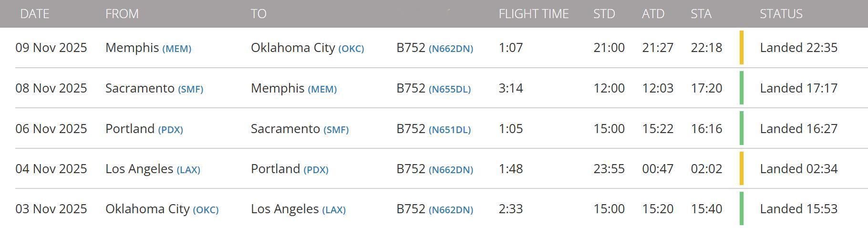This screenshot has height=228, width=868.
Task: Click the PDX origin link on 06 Nov
Action: click(170, 130)
